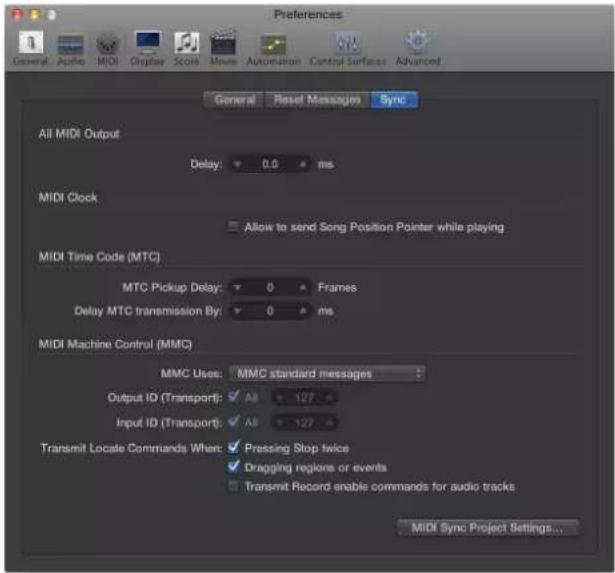
Task: Click Delay MTC transmission By value field
Action: [x=270, y=311]
